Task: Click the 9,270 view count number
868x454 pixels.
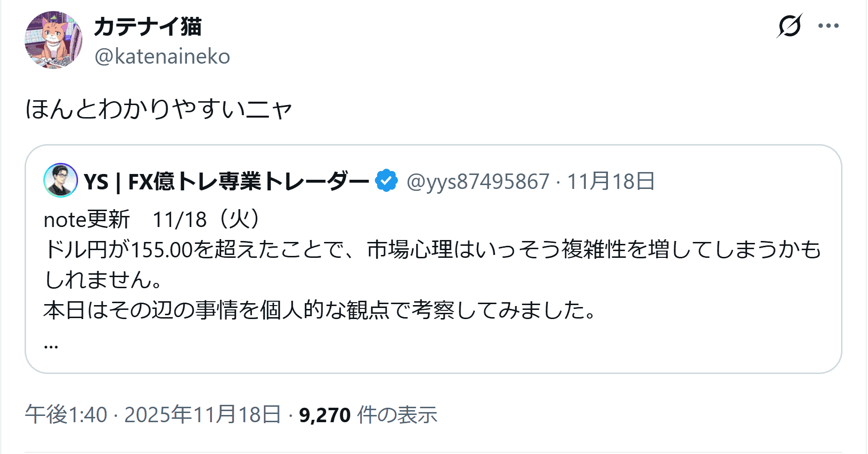Action: [325, 415]
